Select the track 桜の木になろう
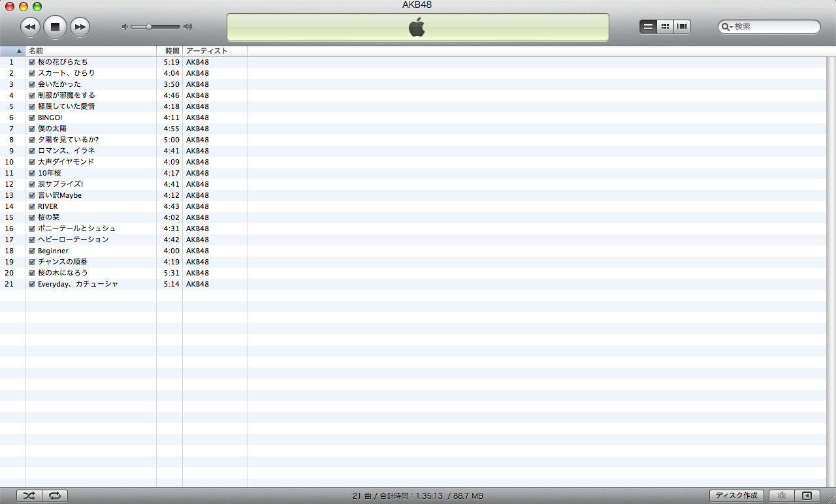The image size is (836, 504). 63,273
